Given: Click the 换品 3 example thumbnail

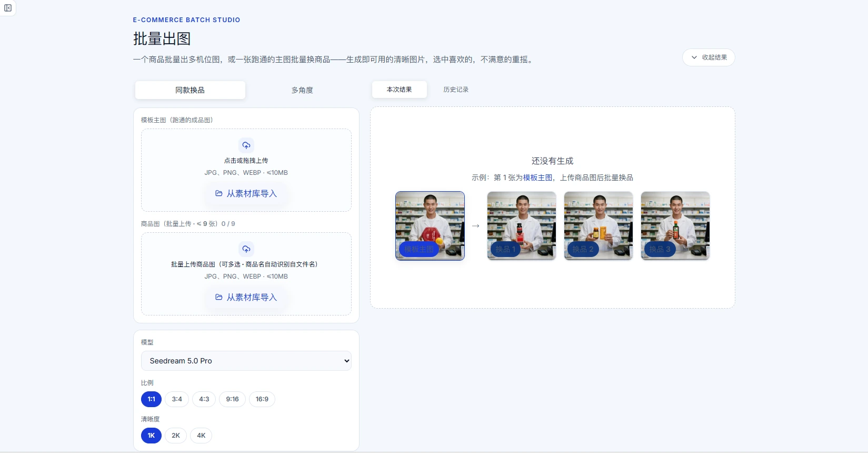Looking at the screenshot, I should click(x=675, y=226).
